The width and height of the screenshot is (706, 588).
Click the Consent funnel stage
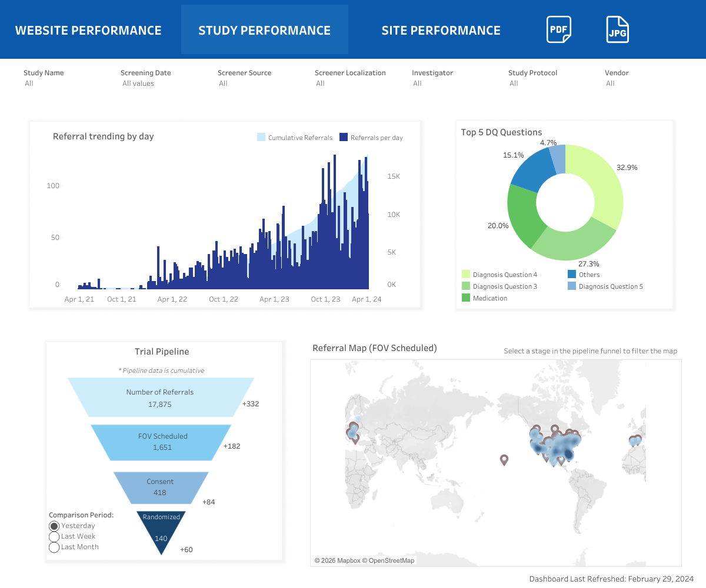160,487
